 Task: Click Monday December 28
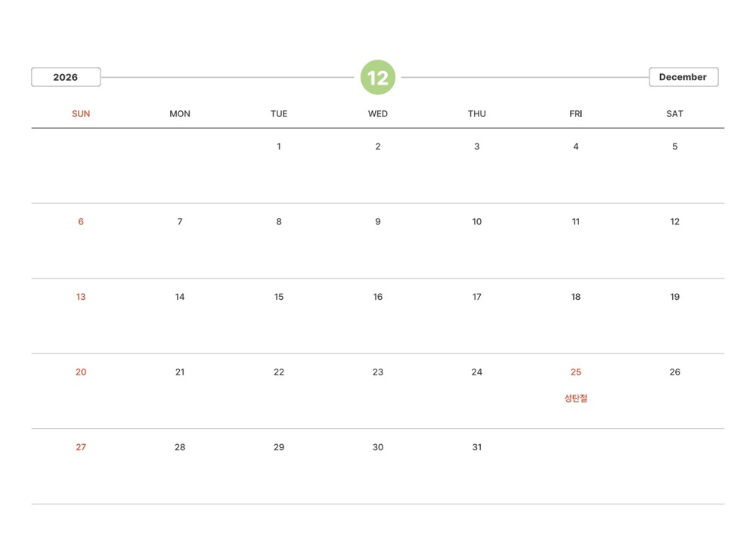point(180,447)
